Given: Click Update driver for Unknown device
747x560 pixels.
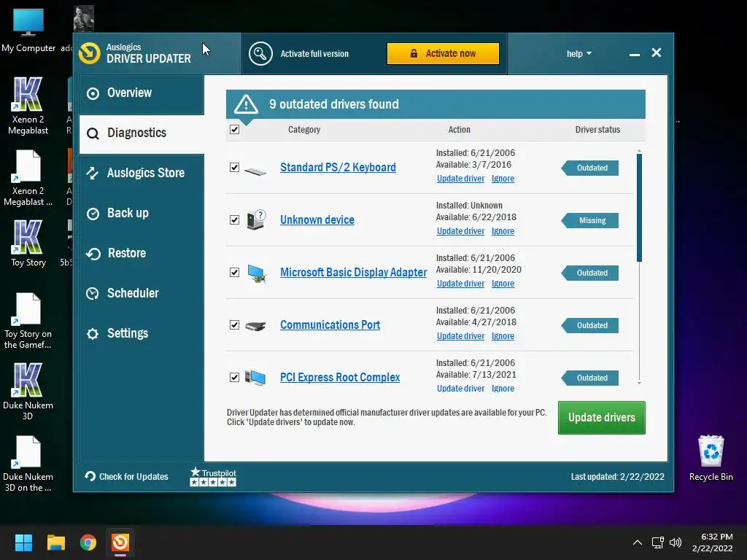Looking at the screenshot, I should coord(460,231).
